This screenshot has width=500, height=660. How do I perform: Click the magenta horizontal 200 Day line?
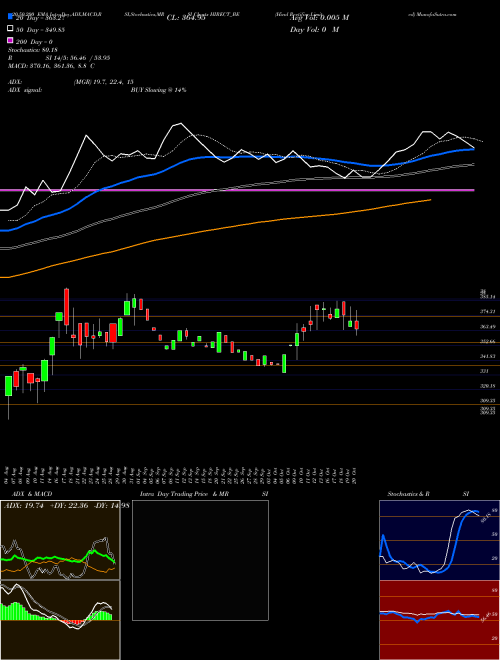237,190
